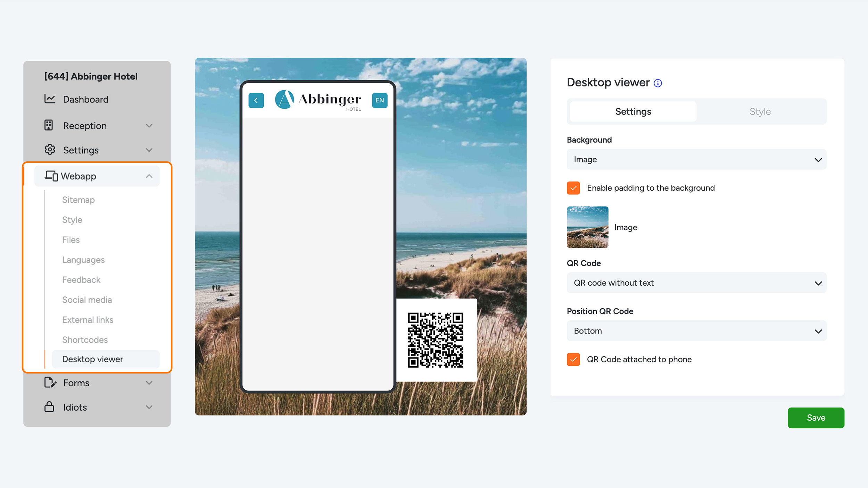Click the Forms document icon
This screenshot has height=488, width=868.
point(50,382)
